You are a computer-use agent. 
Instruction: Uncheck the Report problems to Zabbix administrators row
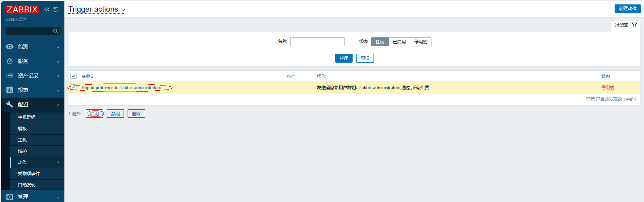(73, 88)
